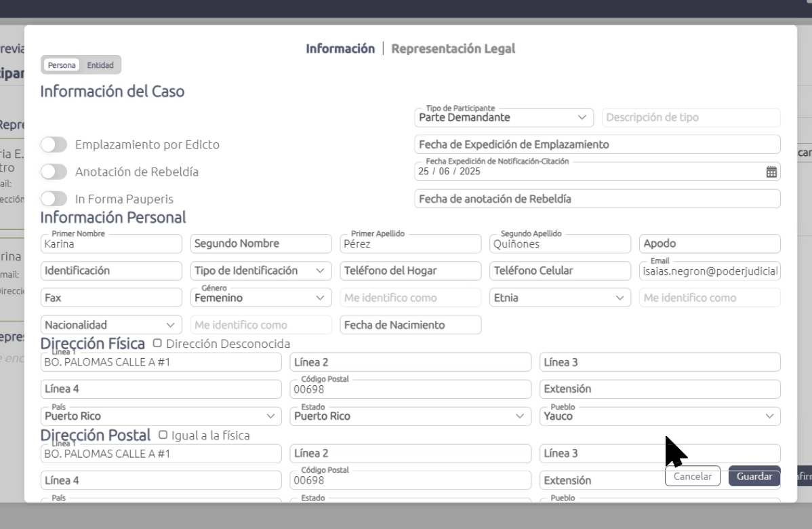Viewport: 812px width, 529px height.
Task: Switch to the Representación Legal tab
Action: point(453,49)
